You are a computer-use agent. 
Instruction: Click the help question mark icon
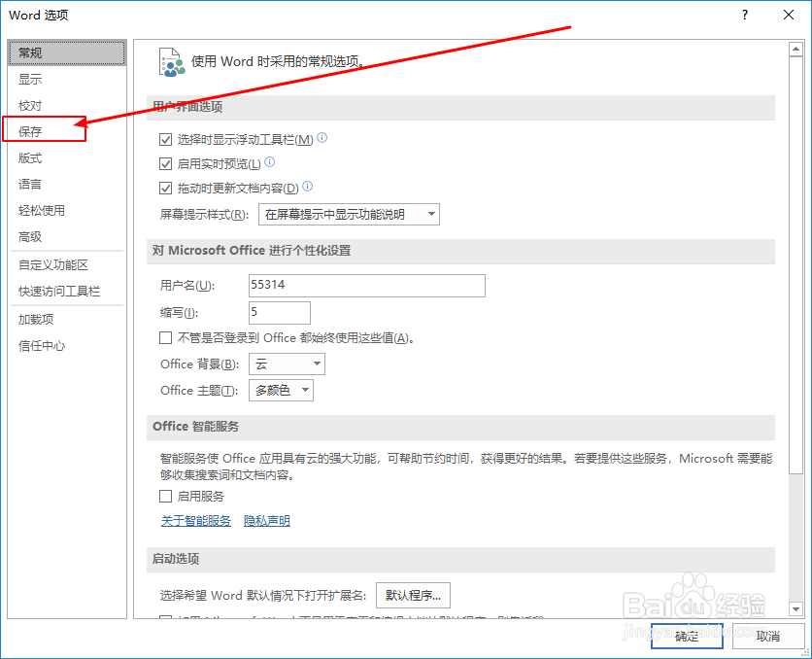pyautogui.click(x=745, y=15)
